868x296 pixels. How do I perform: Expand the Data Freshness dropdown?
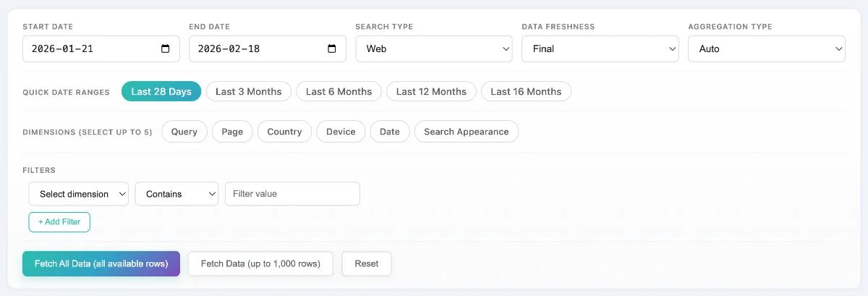[600, 49]
